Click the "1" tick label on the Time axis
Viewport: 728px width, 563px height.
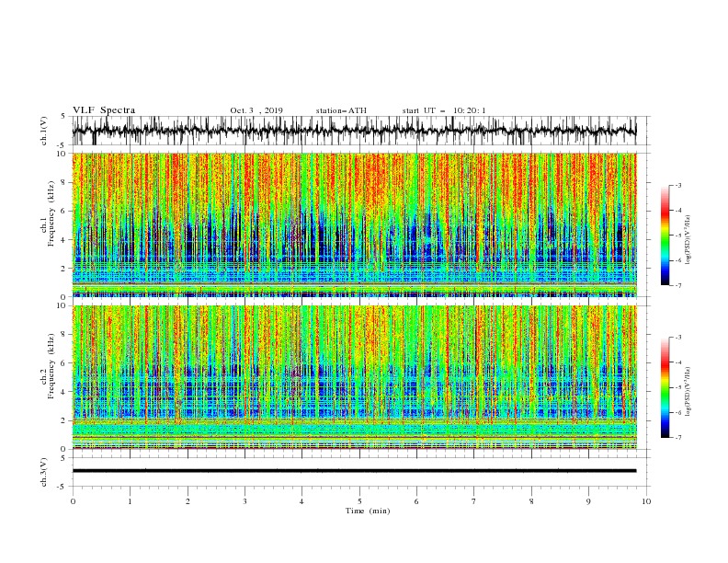click(130, 501)
